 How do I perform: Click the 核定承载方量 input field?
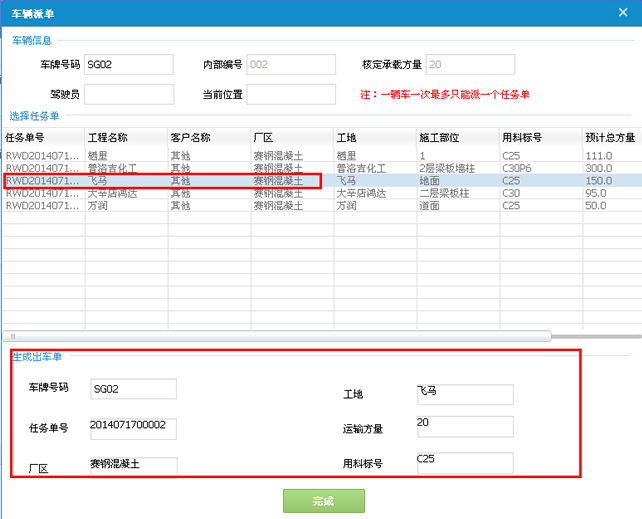point(469,65)
